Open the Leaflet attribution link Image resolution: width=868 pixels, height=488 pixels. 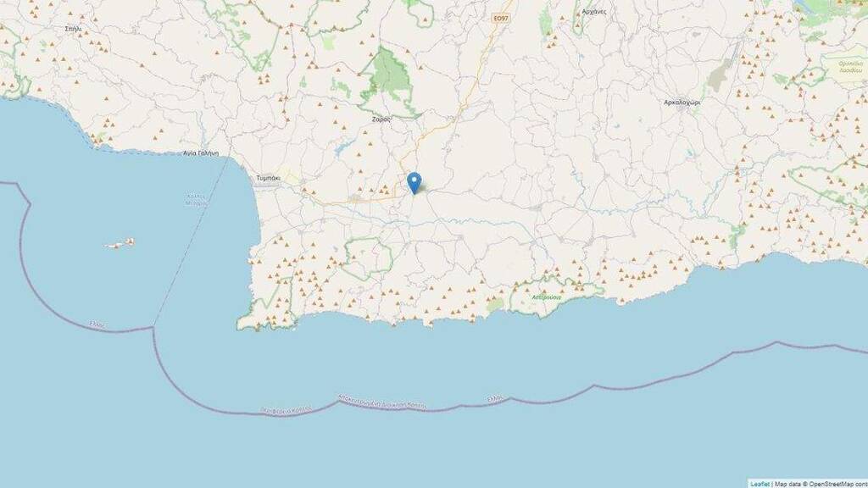click(x=760, y=484)
